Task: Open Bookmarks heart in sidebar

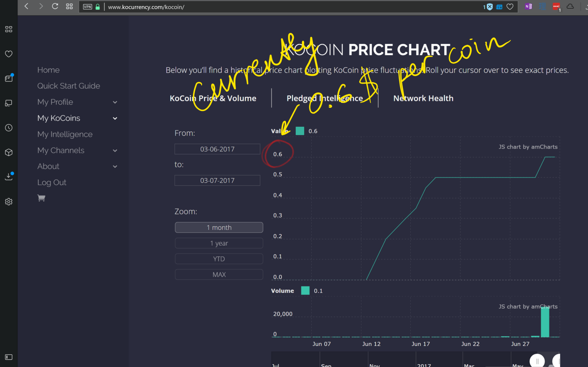Action: 9,54
